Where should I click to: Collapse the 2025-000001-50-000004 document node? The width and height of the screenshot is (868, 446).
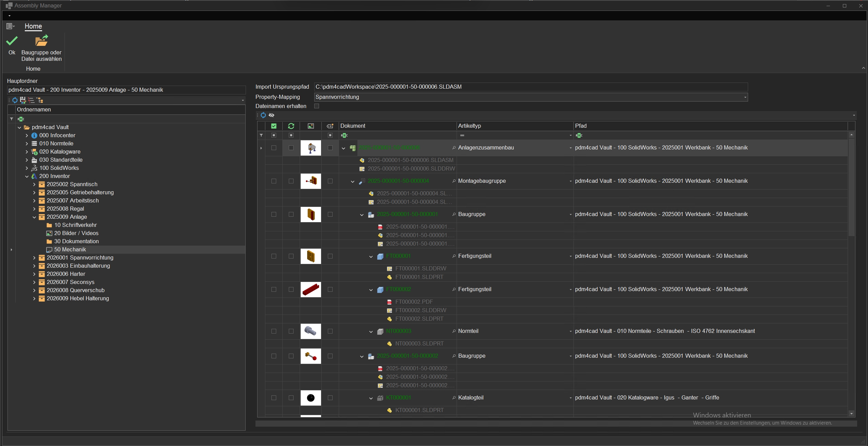pyautogui.click(x=353, y=181)
